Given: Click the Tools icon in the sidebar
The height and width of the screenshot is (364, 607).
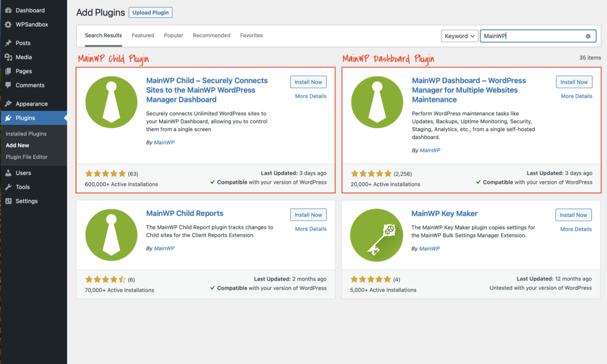Looking at the screenshot, I should pyautogui.click(x=9, y=187).
